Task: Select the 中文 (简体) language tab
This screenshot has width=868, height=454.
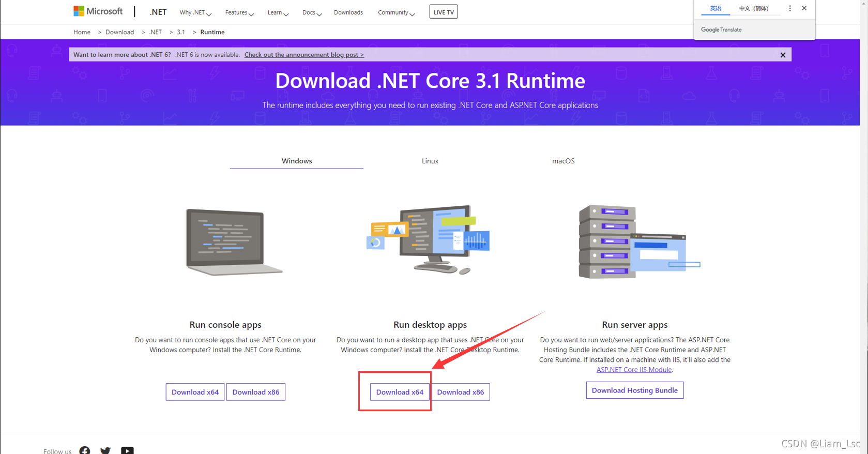Action: (x=754, y=8)
